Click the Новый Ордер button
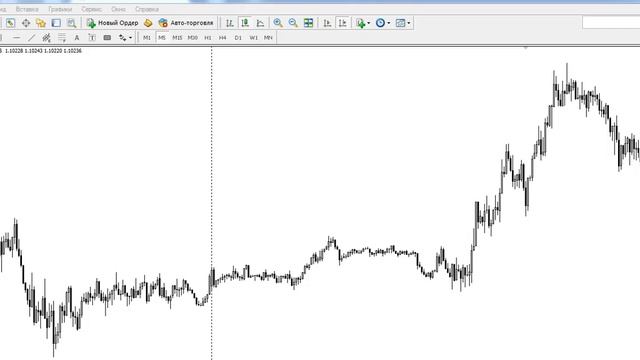The height and width of the screenshot is (360, 640). [x=113, y=23]
